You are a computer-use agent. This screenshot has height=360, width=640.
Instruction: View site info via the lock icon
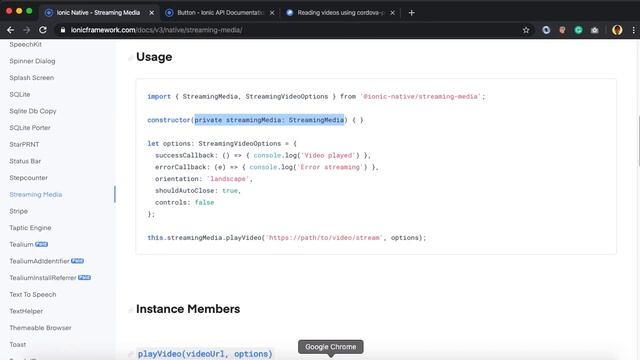[62, 30]
